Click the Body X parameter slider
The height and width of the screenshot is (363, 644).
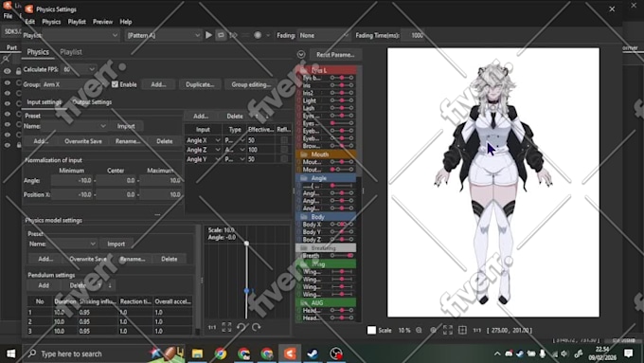pyautogui.click(x=342, y=225)
